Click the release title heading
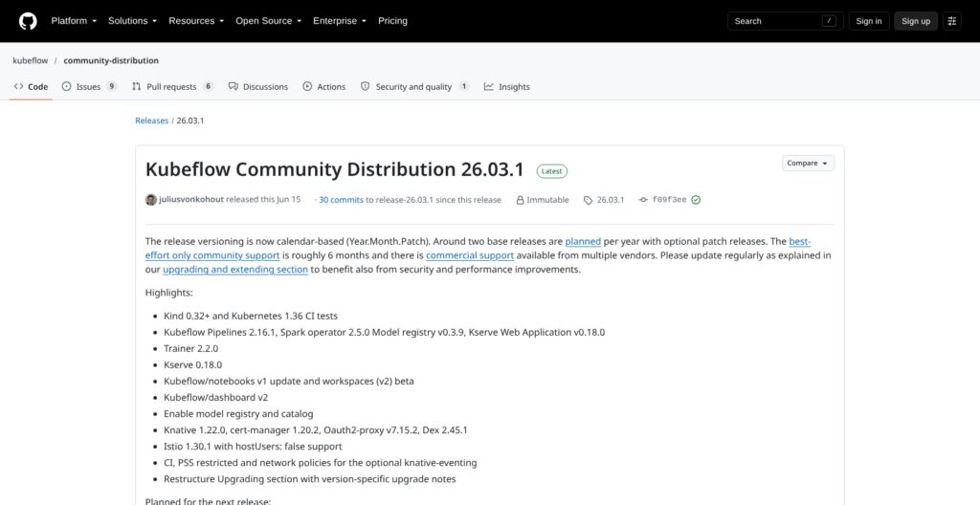Screen dimensions: 980x505 pyautogui.click(x=334, y=170)
